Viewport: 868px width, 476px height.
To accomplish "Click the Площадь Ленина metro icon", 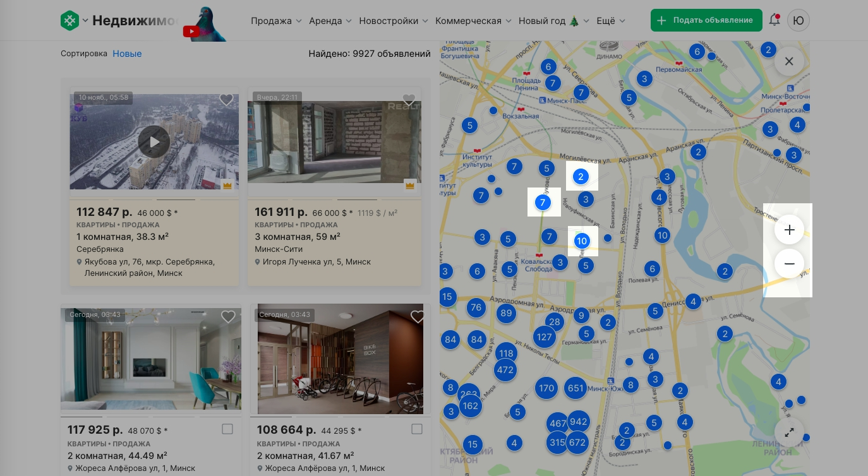I will click(526, 73).
